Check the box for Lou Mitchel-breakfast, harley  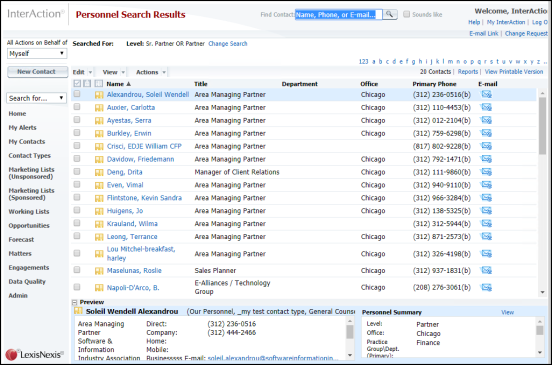coord(77,253)
